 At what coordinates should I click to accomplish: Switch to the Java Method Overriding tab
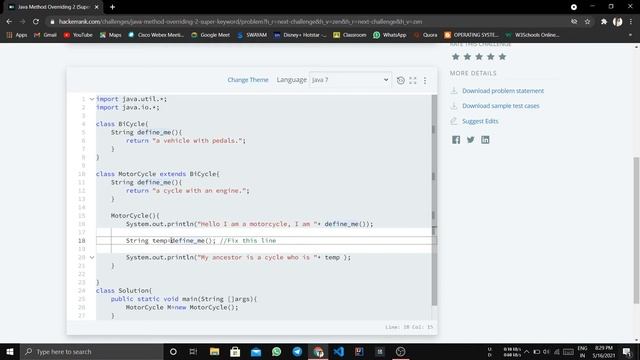coord(53,7)
